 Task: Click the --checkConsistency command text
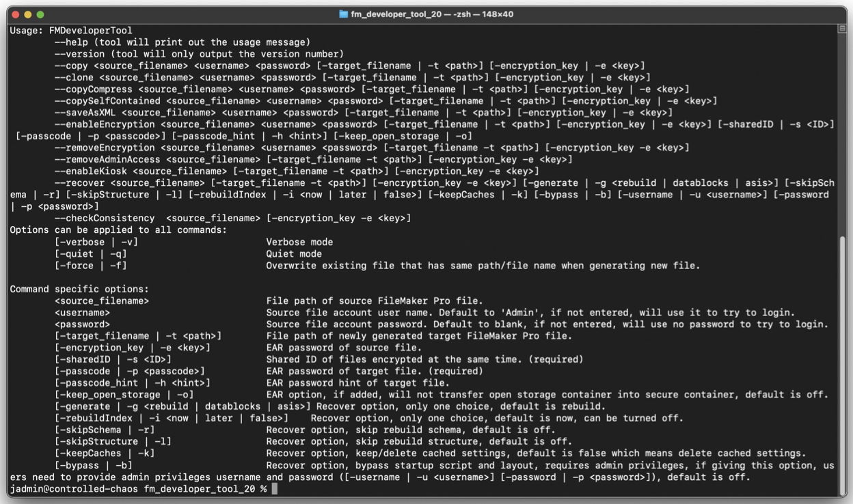point(105,218)
